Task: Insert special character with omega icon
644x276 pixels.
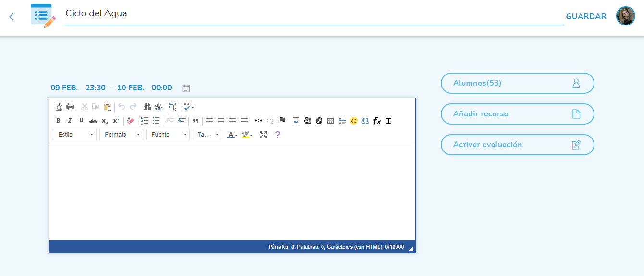Action: (x=365, y=121)
